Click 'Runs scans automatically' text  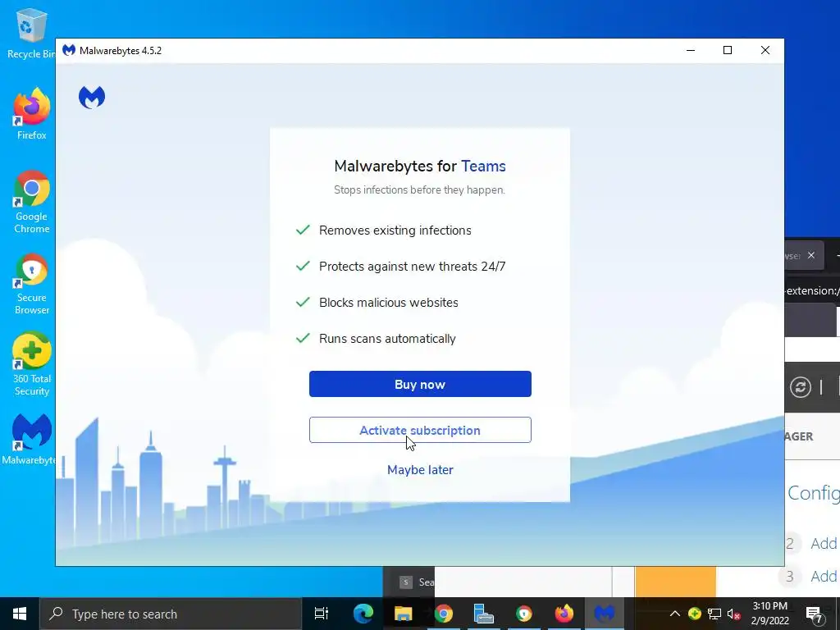[387, 339]
